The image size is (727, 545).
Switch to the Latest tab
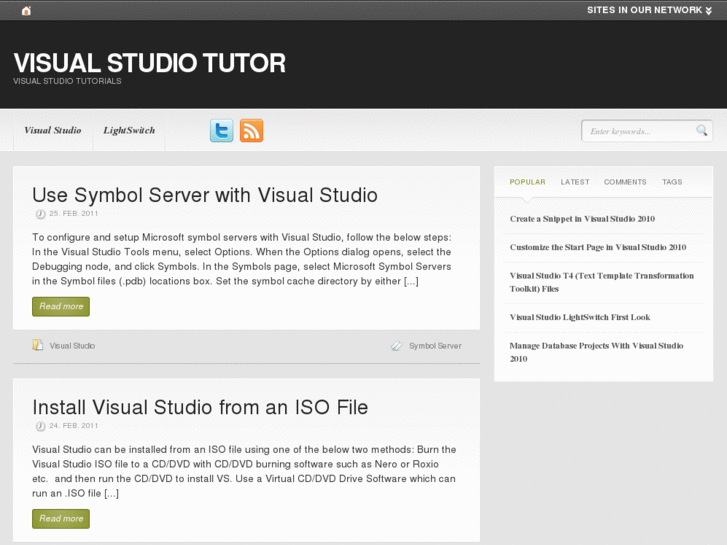(575, 182)
